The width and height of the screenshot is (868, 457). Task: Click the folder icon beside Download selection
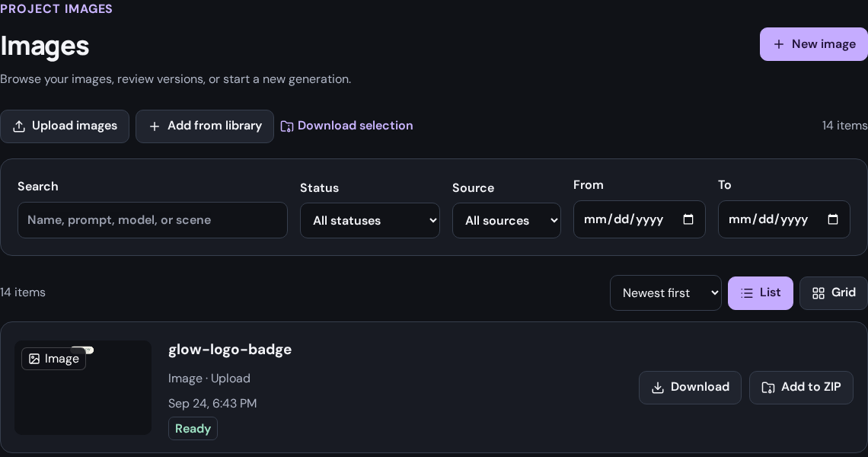tap(287, 126)
